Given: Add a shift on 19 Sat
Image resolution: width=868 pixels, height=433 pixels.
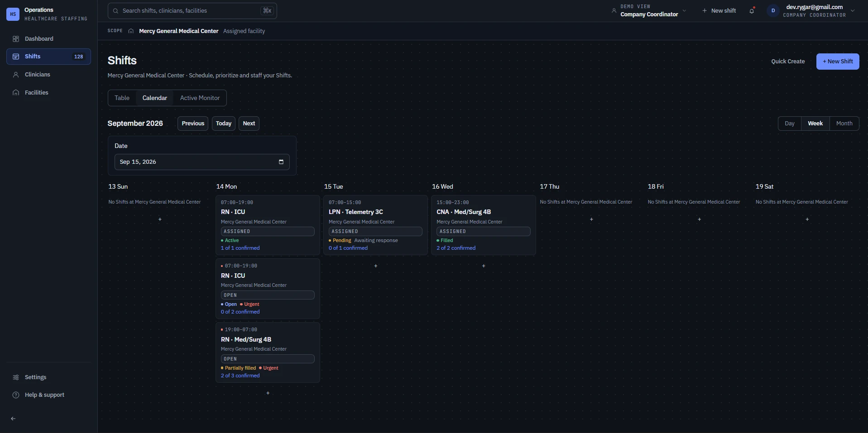Looking at the screenshot, I should tap(807, 219).
